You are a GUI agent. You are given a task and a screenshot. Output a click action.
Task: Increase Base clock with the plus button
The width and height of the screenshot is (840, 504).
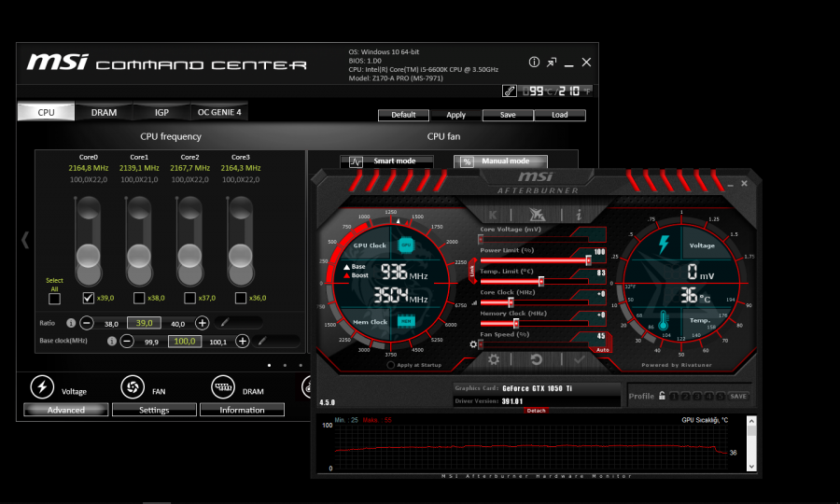[242, 342]
